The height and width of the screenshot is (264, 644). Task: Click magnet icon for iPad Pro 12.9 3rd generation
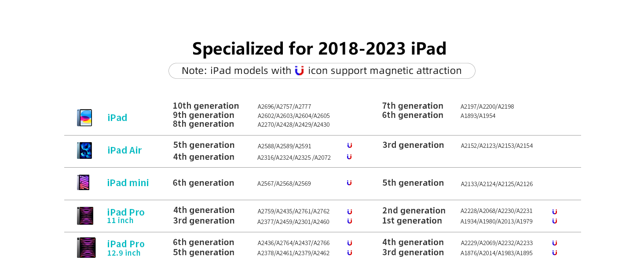[x=555, y=253]
